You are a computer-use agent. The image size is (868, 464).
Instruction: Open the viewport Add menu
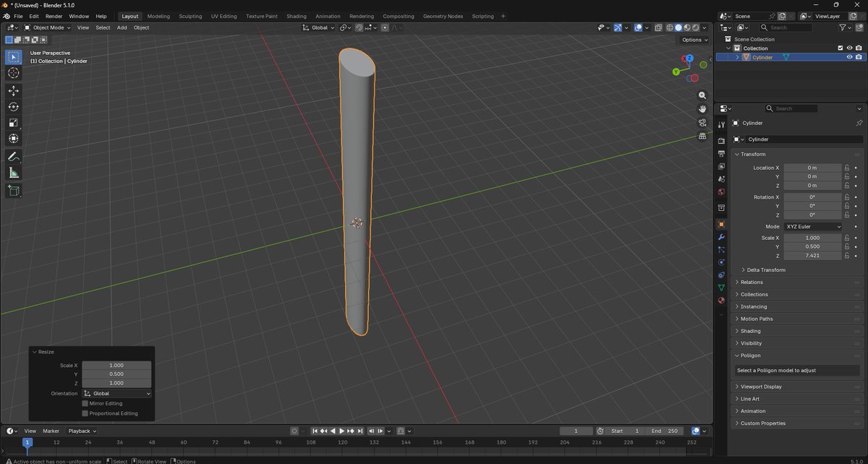[x=122, y=27]
